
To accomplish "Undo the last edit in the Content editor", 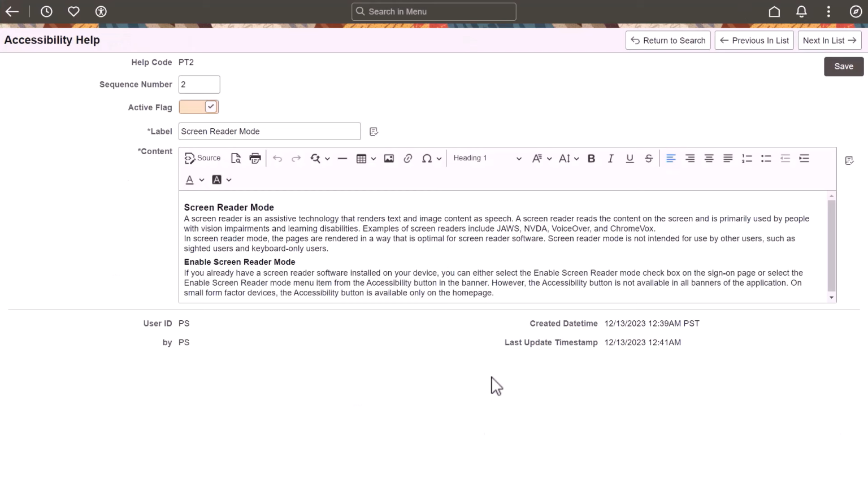I will point(277,158).
